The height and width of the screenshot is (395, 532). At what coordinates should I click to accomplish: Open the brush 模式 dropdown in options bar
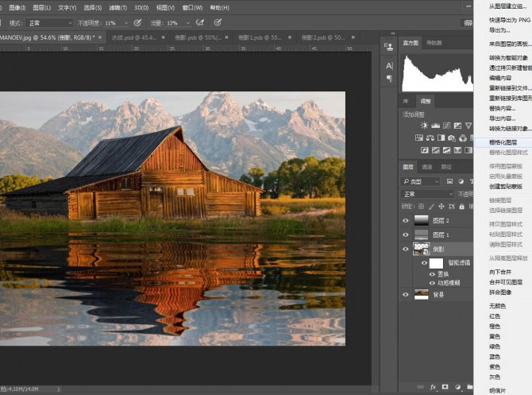point(49,23)
